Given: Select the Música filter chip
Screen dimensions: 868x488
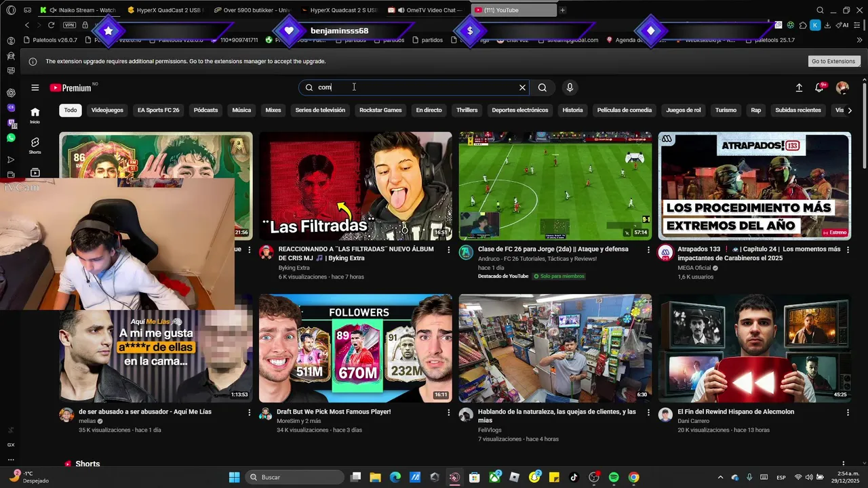Looking at the screenshot, I should 241,110.
